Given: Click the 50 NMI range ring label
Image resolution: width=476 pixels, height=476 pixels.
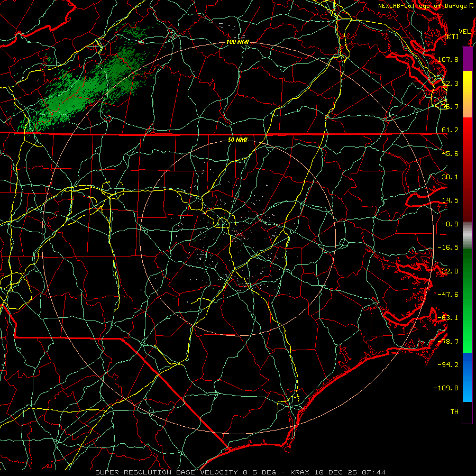Looking at the screenshot, I should coord(237,140).
